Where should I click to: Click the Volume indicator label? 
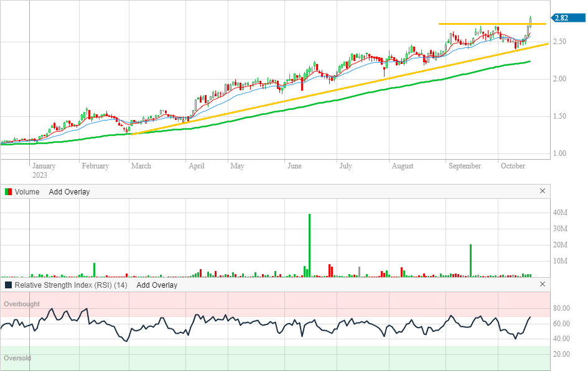pyautogui.click(x=27, y=192)
